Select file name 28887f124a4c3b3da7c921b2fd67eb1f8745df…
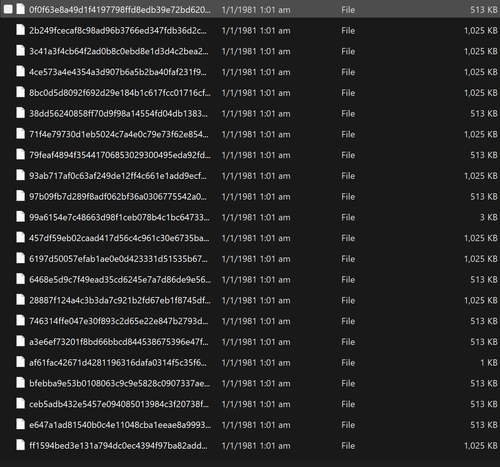The width and height of the screenshot is (500, 467). click(120, 300)
